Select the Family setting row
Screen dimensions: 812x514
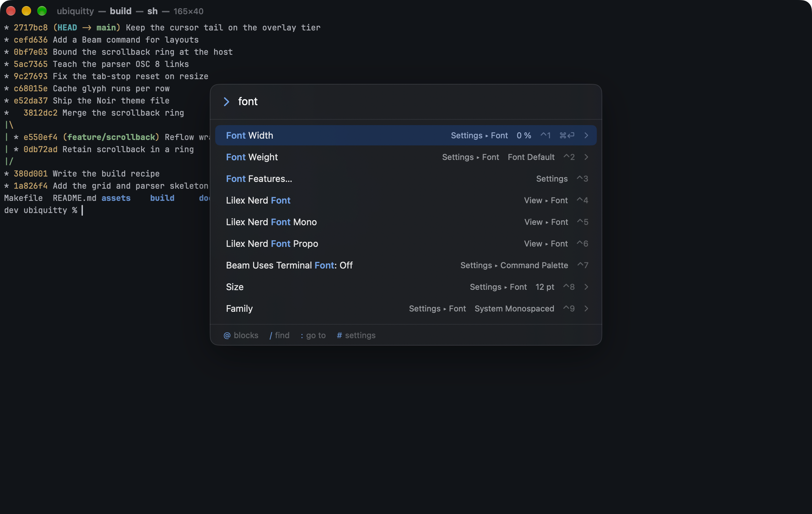click(x=406, y=308)
